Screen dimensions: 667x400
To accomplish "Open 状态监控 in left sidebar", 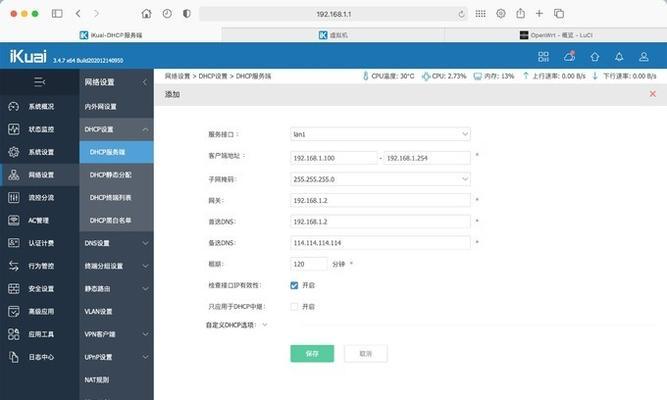I will click(x=39, y=129).
